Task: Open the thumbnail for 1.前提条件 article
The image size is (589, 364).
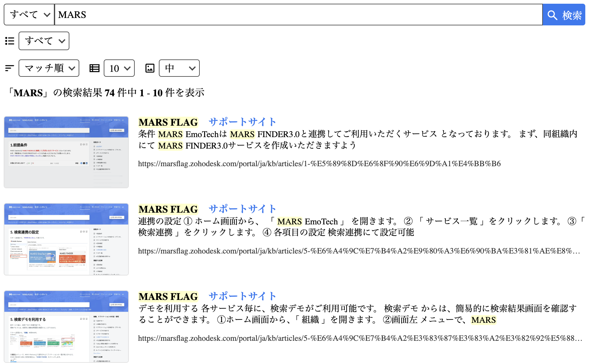Action: coord(66,152)
